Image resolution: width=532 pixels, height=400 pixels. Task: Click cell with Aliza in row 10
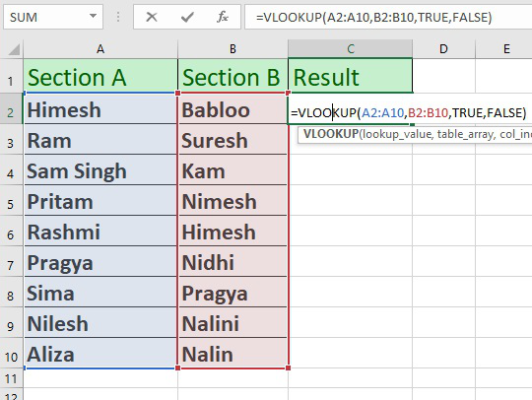tap(100, 354)
